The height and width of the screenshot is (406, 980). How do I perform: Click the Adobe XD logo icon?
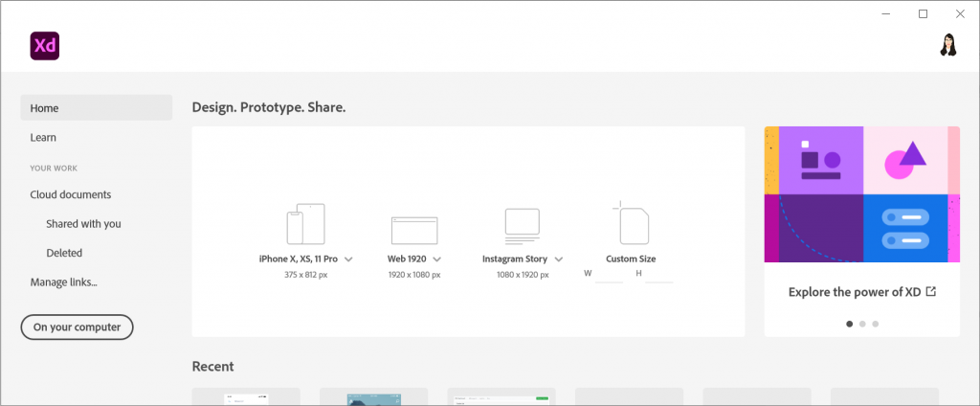pos(44,46)
